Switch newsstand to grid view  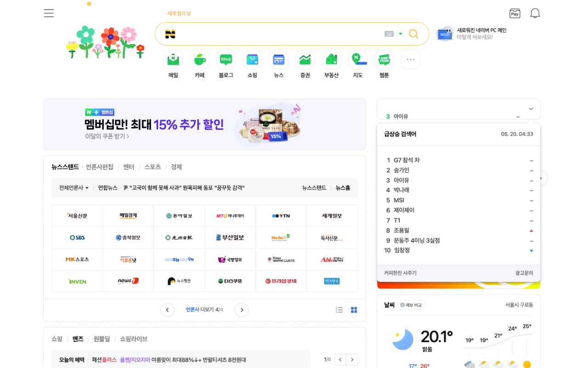(x=354, y=310)
